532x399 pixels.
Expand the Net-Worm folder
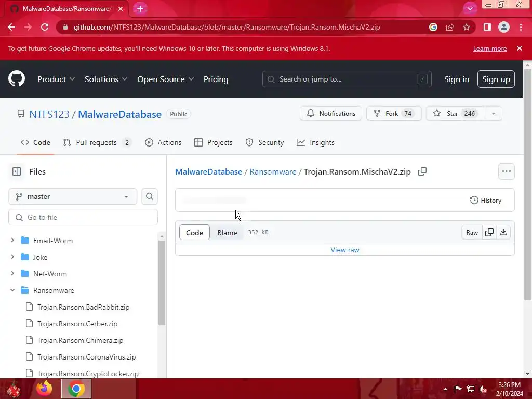tap(12, 273)
